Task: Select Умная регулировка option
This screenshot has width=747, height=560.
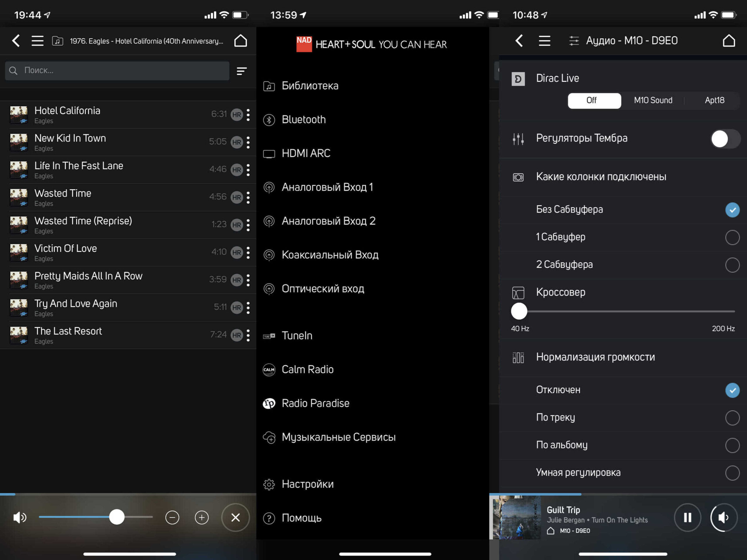Action: click(x=732, y=473)
